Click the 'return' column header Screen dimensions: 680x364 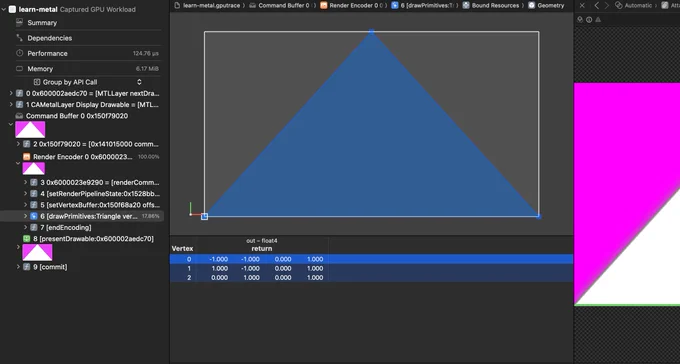(262, 249)
